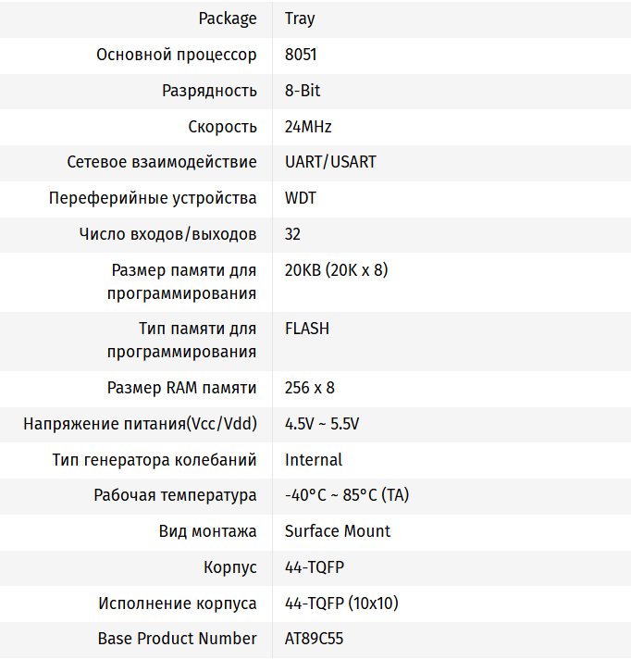Click the Package label

point(228,19)
